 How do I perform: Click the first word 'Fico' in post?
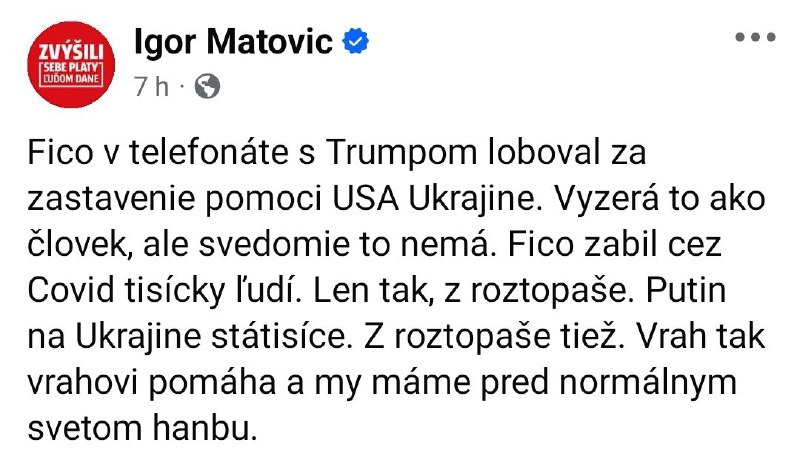[61, 152]
